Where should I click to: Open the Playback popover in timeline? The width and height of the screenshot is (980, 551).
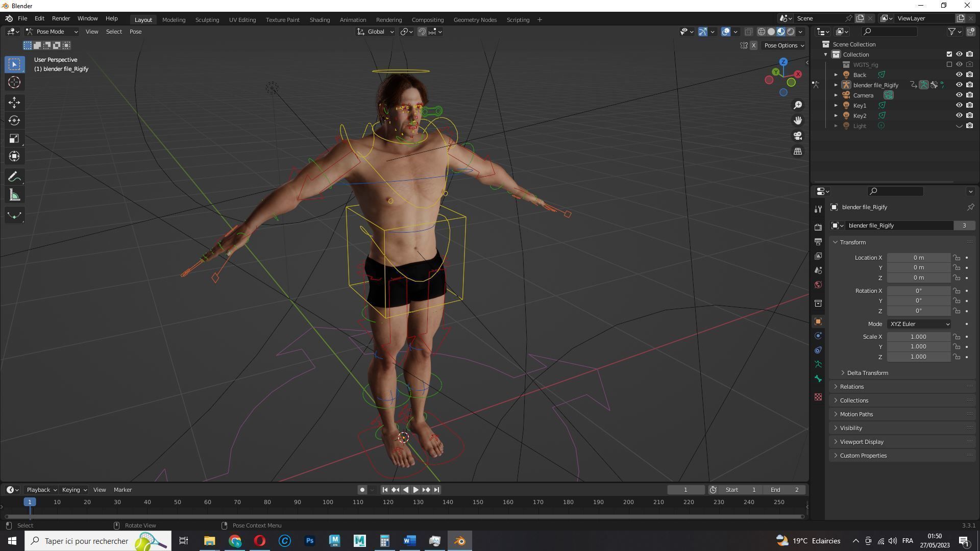41,490
